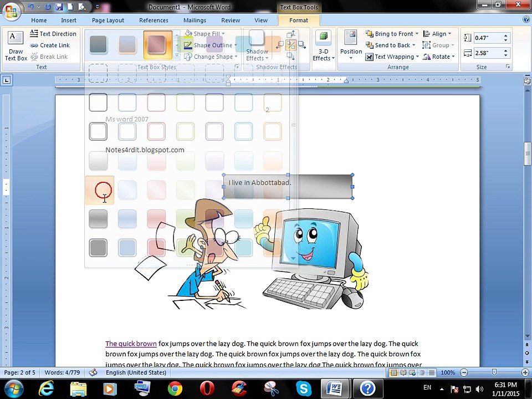Viewport: 532px width, 399px height.
Task: Open Microsoft Word help question mark
Action: tap(526, 20)
